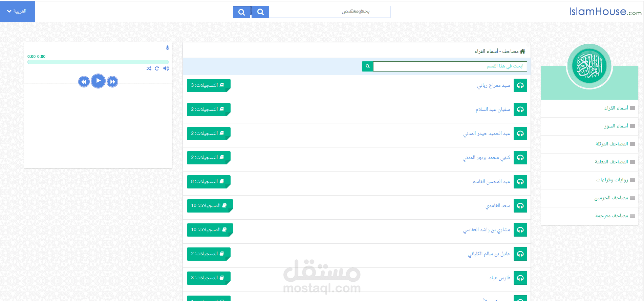Skip to next track in player
This screenshot has width=644, height=301.
click(x=112, y=82)
